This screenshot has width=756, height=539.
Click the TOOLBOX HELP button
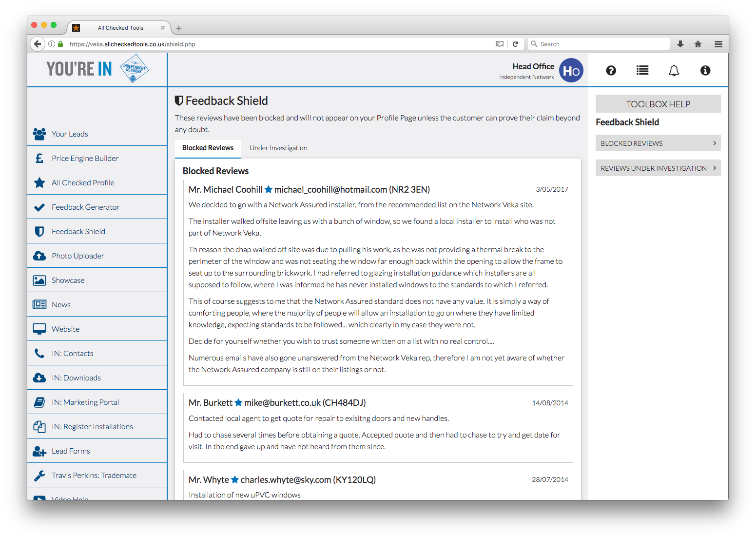coord(658,104)
